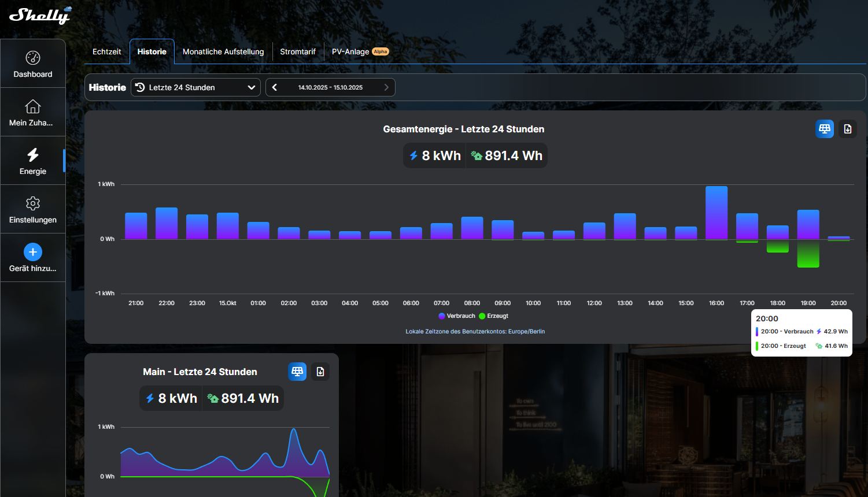The height and width of the screenshot is (497, 868).
Task: Go to previous date range arrow
Action: (275, 87)
